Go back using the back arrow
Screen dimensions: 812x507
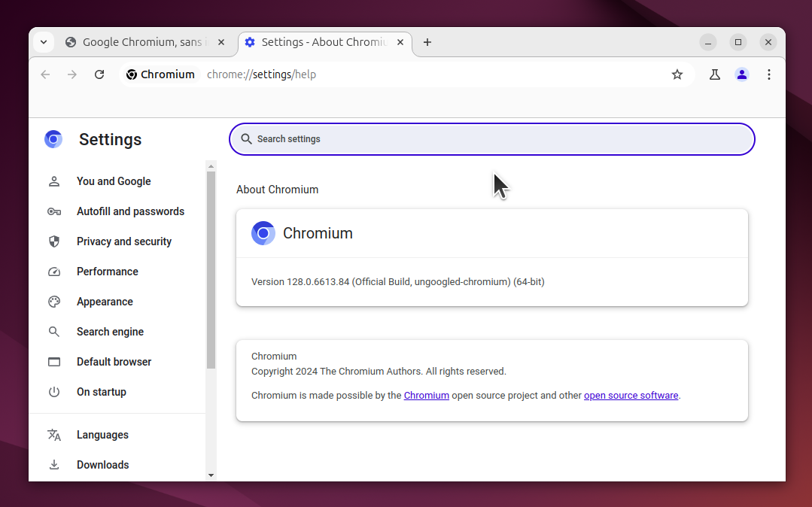[x=45, y=74]
